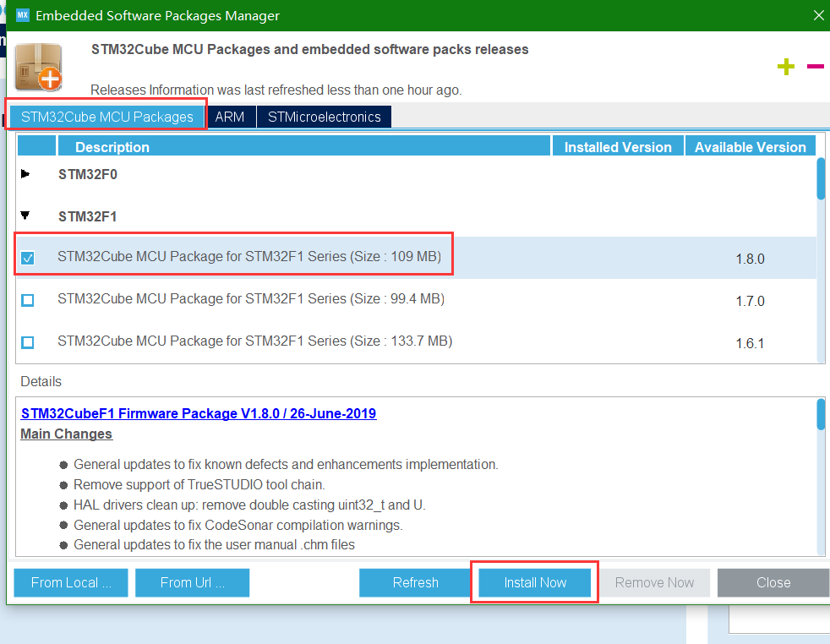Click Install Now button
The image size is (830, 644).
535,582
